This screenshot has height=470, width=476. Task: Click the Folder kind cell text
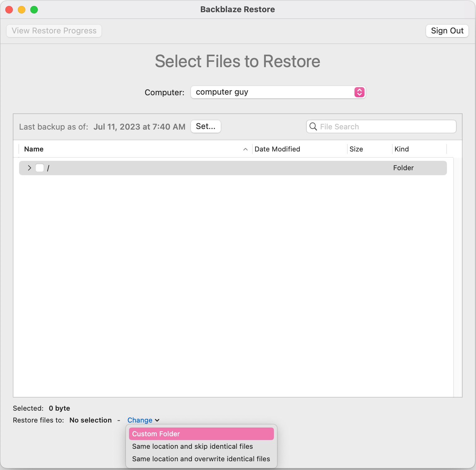pyautogui.click(x=403, y=168)
